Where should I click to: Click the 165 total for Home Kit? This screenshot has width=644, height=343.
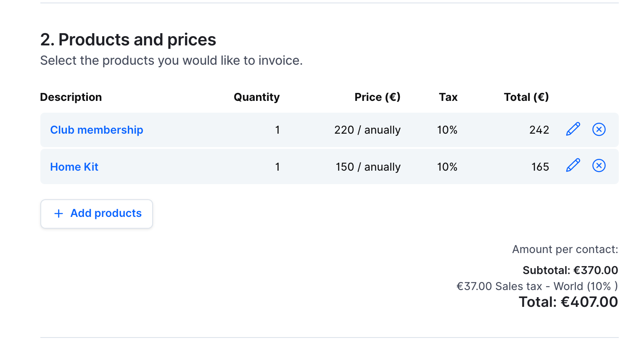click(x=540, y=167)
